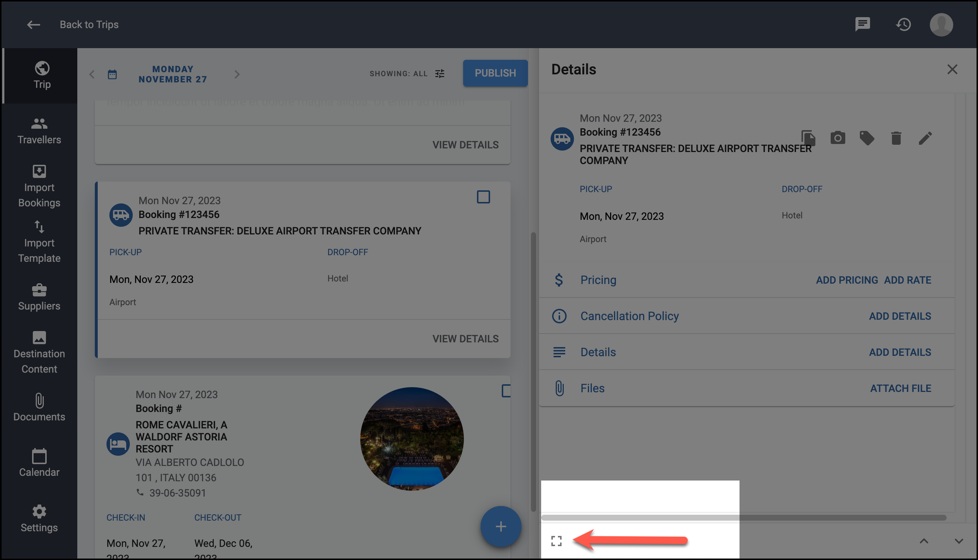Click van icon on Booking #123456 card
Viewport: 978px width, 560px height.
121,215
